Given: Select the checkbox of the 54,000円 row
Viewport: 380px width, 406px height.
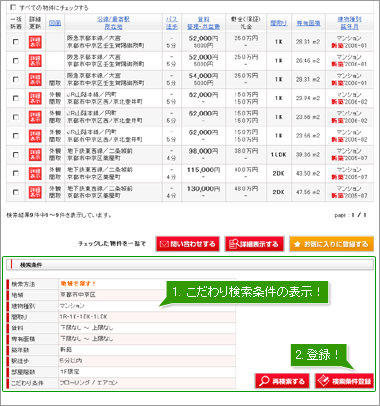Looking at the screenshot, I should [16, 79].
